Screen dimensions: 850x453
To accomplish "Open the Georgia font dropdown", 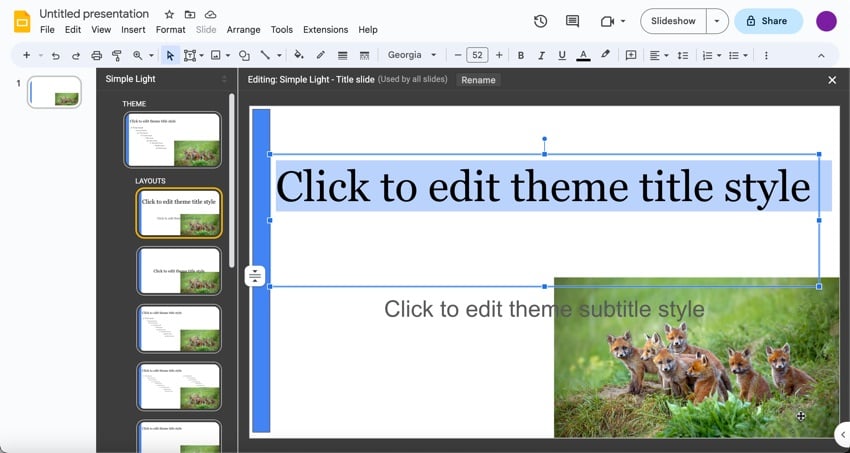I will (412, 55).
